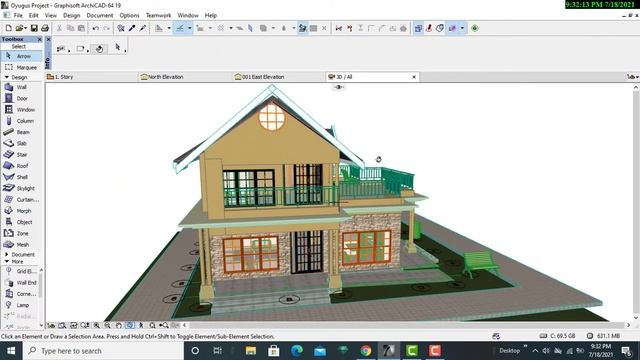Switch to the 1. Story tab

pyautogui.click(x=91, y=77)
